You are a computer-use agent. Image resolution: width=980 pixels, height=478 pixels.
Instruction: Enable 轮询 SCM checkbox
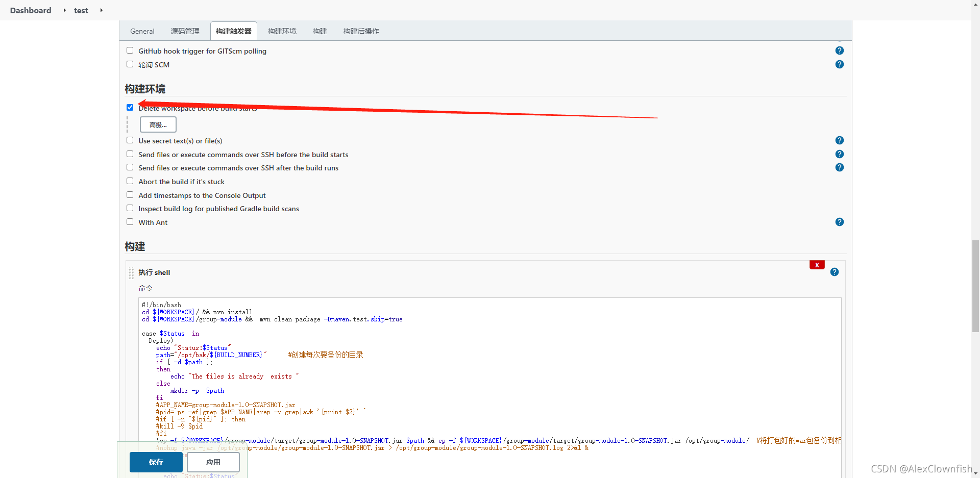click(130, 64)
